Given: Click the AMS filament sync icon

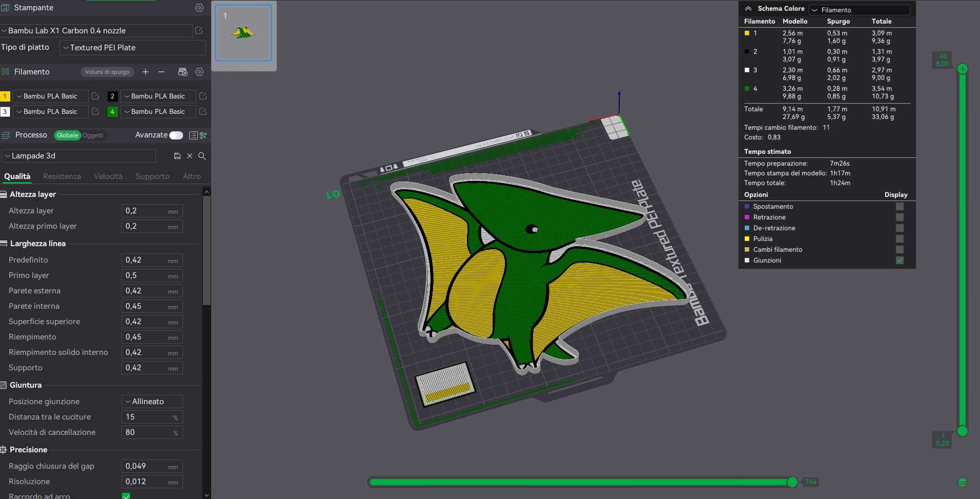Looking at the screenshot, I should tap(182, 72).
